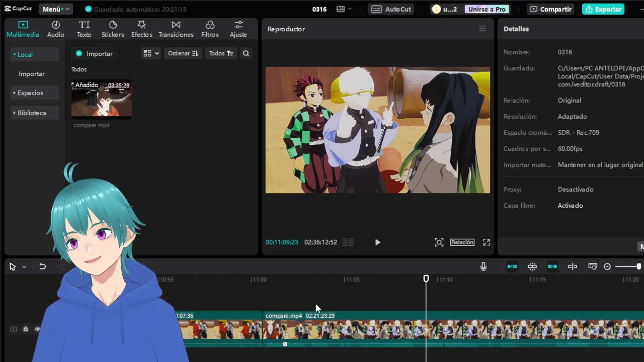The image size is (644, 362).
Task: Select the compare.mp4 clip on timeline
Action: click(x=453, y=329)
